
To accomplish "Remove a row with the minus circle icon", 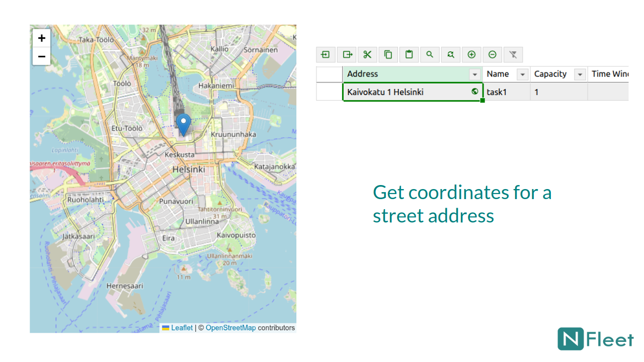I will 493,55.
